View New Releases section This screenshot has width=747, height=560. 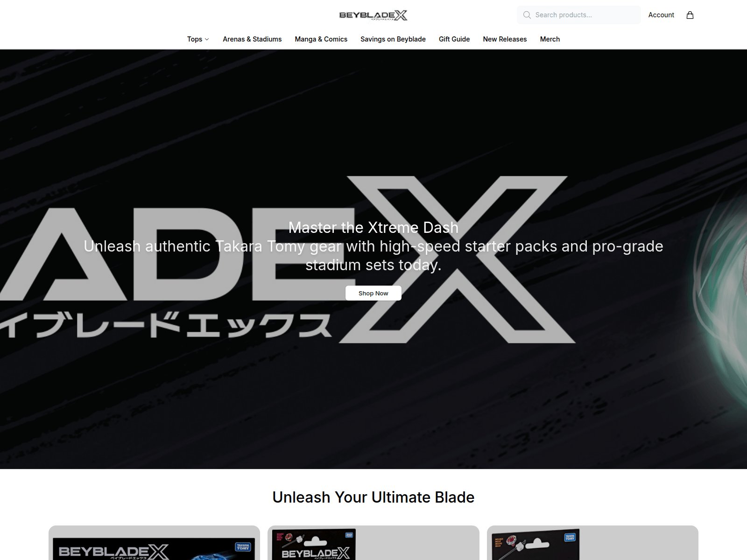pos(505,39)
